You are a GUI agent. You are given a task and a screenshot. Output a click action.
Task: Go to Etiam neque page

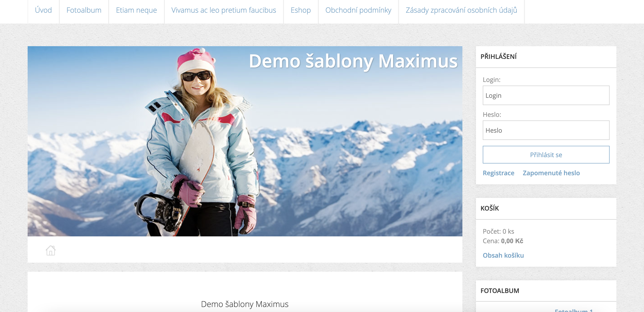tap(137, 10)
